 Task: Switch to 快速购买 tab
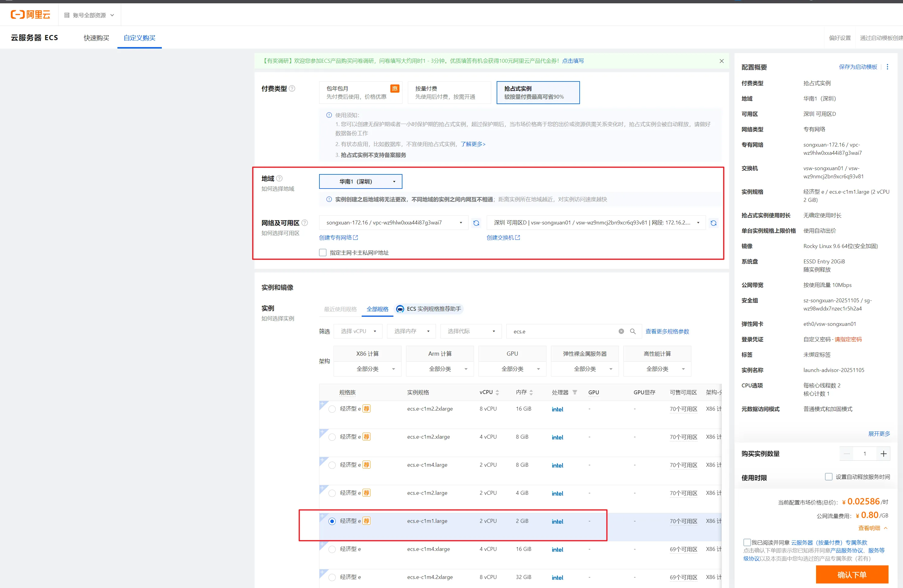click(x=96, y=38)
